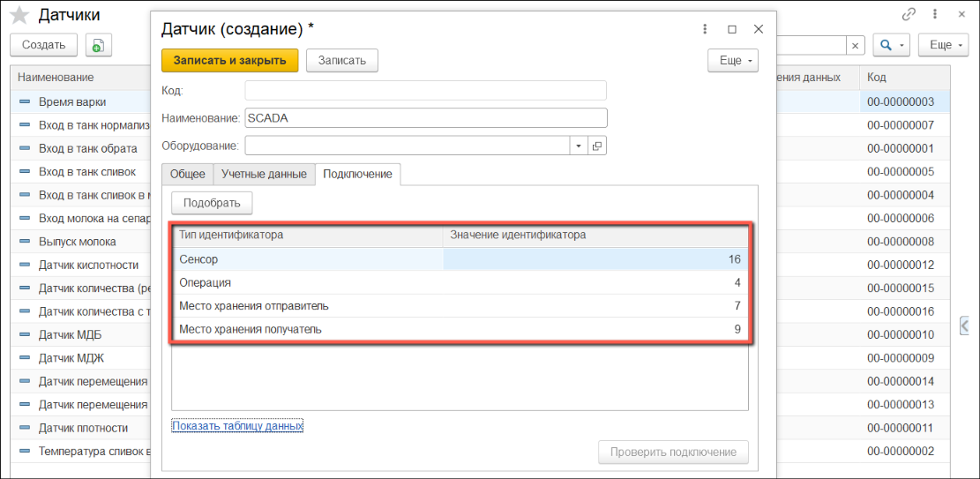Clear the search field with the x icon

click(854, 45)
